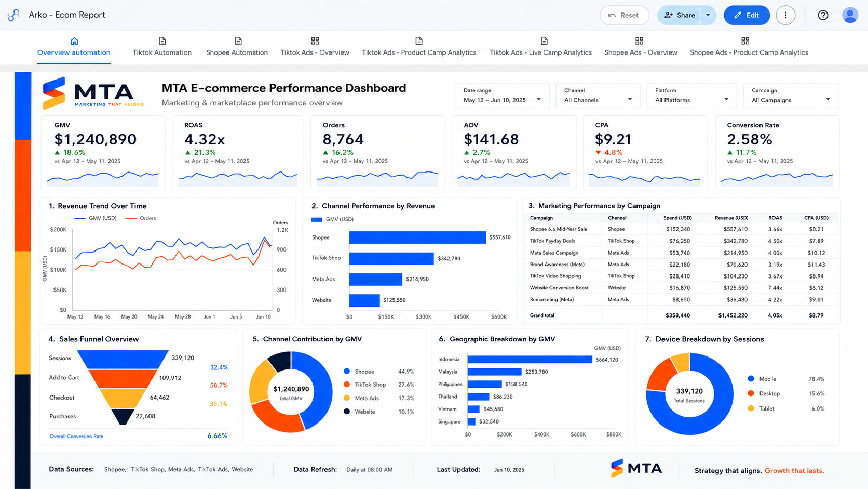
Task: Click the GMV (USD) legend in Revenue Trend
Action: 96,218
